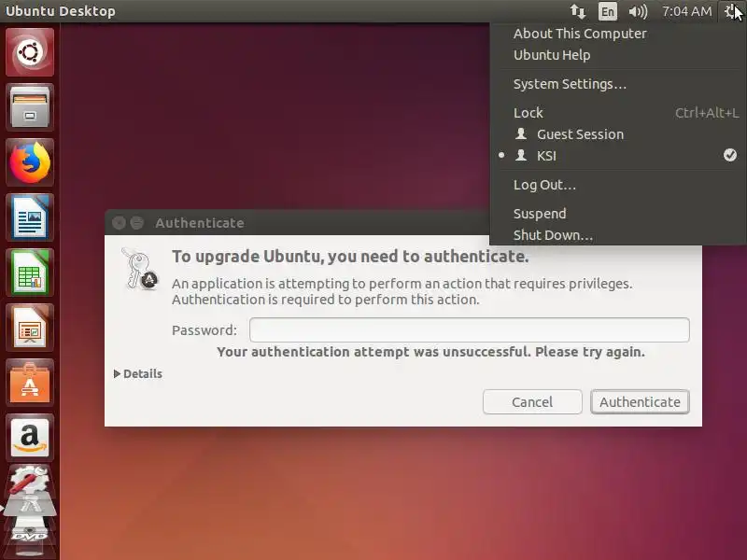747x560 pixels.
Task: Click the network connection indicator
Action: point(577,11)
